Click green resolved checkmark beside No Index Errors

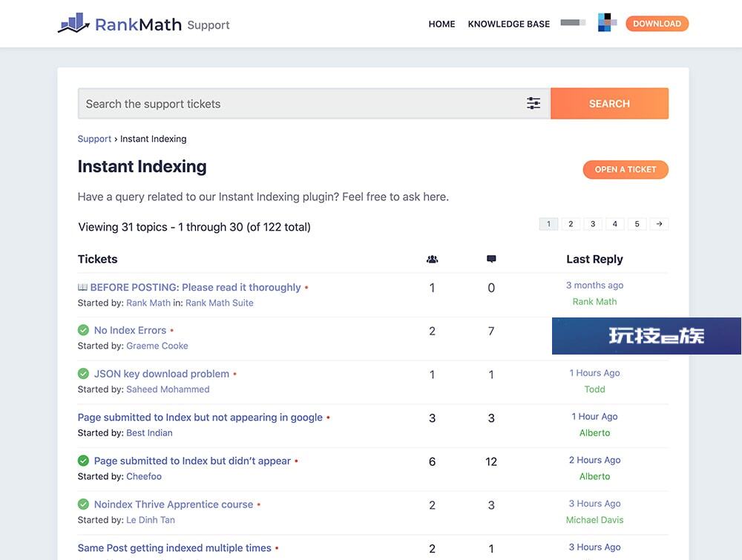[x=83, y=330]
